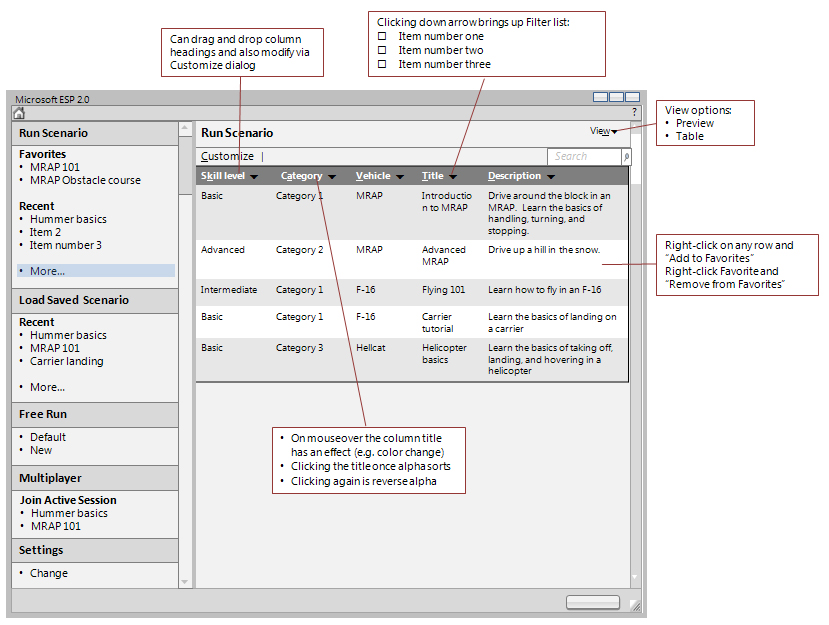Select the Settings sidebar header
This screenshot has height=625, width=829.
coord(95,550)
